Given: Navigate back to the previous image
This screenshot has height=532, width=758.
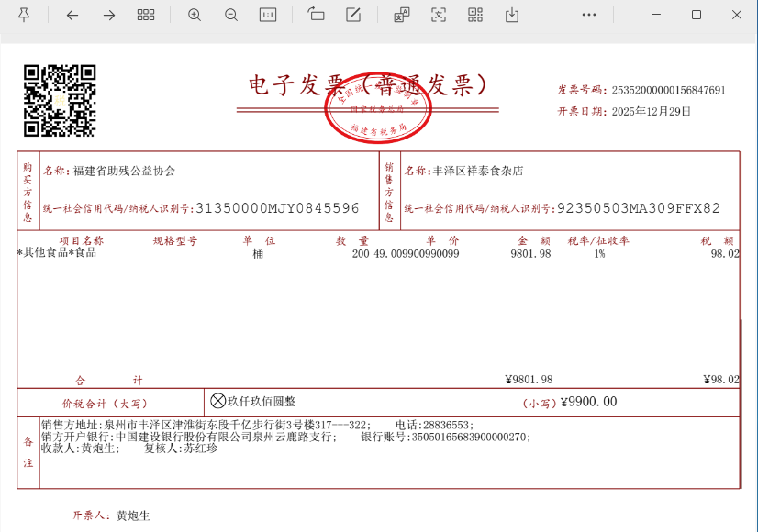Looking at the screenshot, I should coord(72,15).
